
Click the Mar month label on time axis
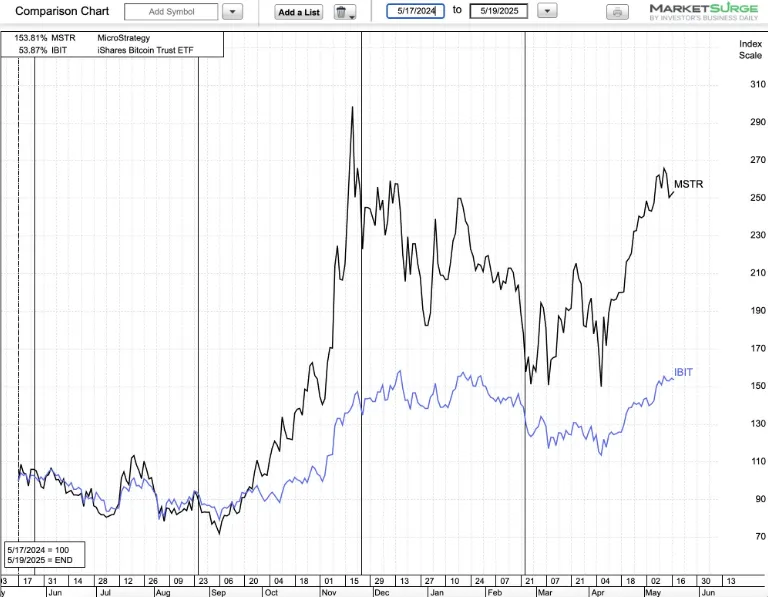pos(545,593)
